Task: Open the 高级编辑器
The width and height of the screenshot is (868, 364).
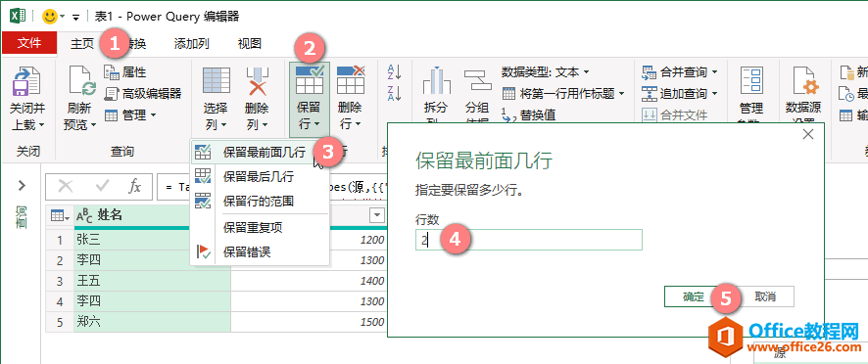Action: tap(143, 94)
